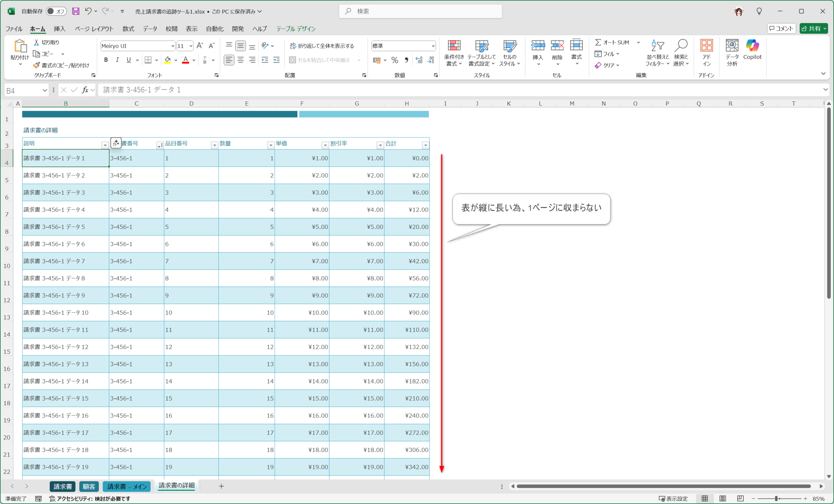Click the Percent Style icon

click(395, 60)
